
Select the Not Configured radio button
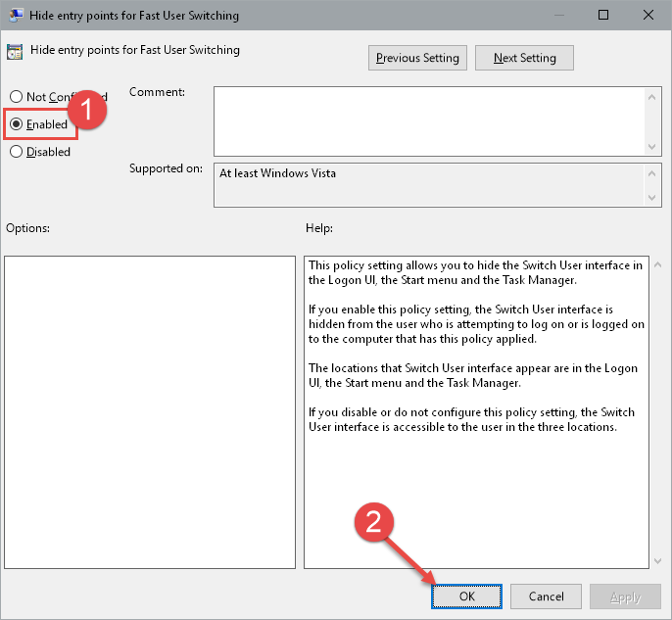pyautogui.click(x=17, y=96)
